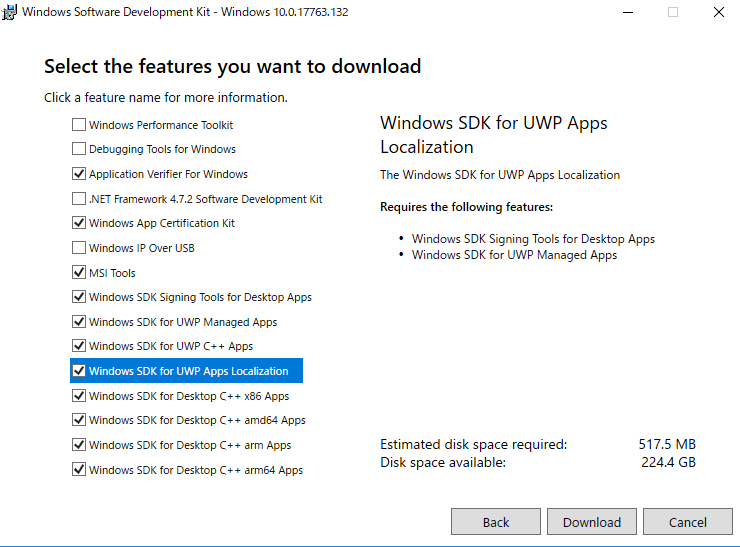Screen dimensions: 740x547
Task: Click the MSI Tools feature name
Action: (x=112, y=273)
